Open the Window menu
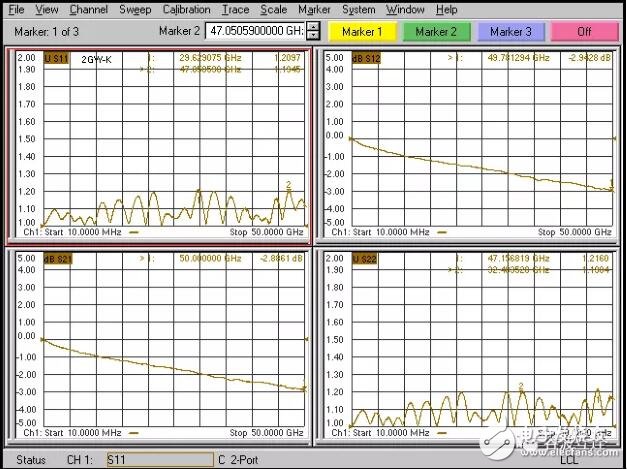Image resolution: width=627 pixels, height=469 pixels. click(x=405, y=9)
